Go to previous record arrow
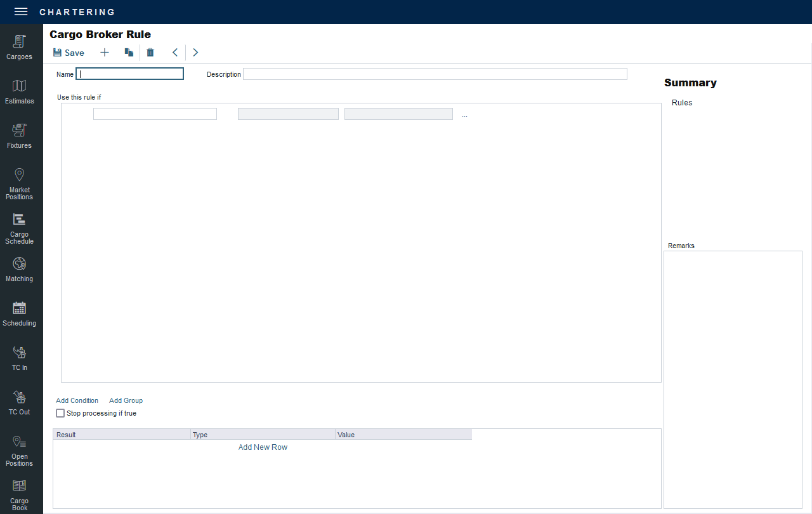 (x=175, y=53)
